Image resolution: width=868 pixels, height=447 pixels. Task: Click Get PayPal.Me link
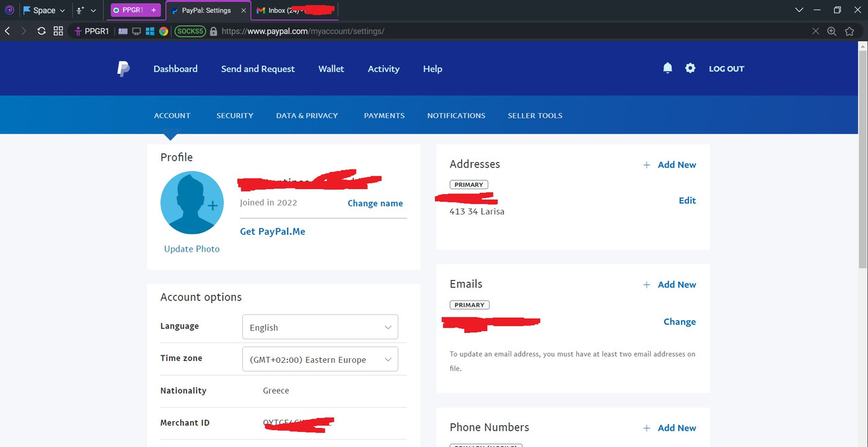[x=273, y=231]
